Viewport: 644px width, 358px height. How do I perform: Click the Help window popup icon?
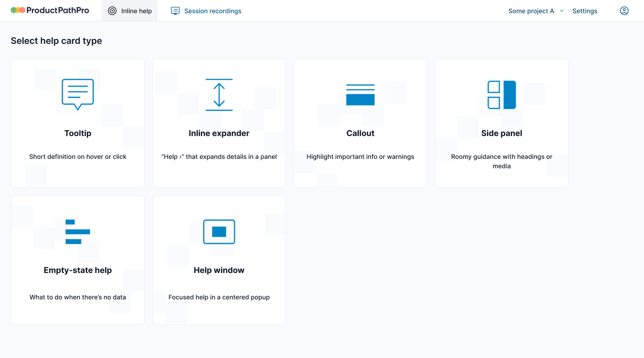pos(219,231)
